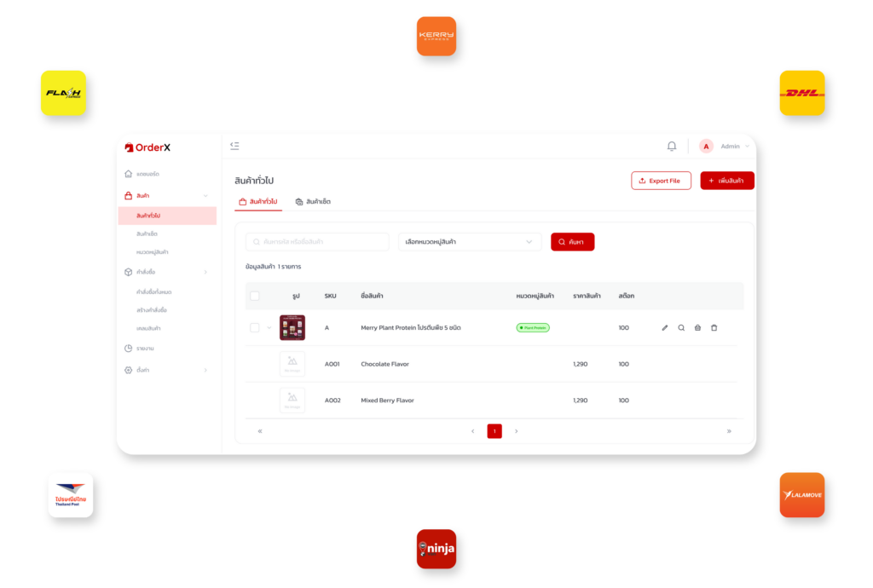This screenshot has height=588, width=873.
Task: Collapse the สินค้า sidebar section chevron
Action: pos(205,196)
